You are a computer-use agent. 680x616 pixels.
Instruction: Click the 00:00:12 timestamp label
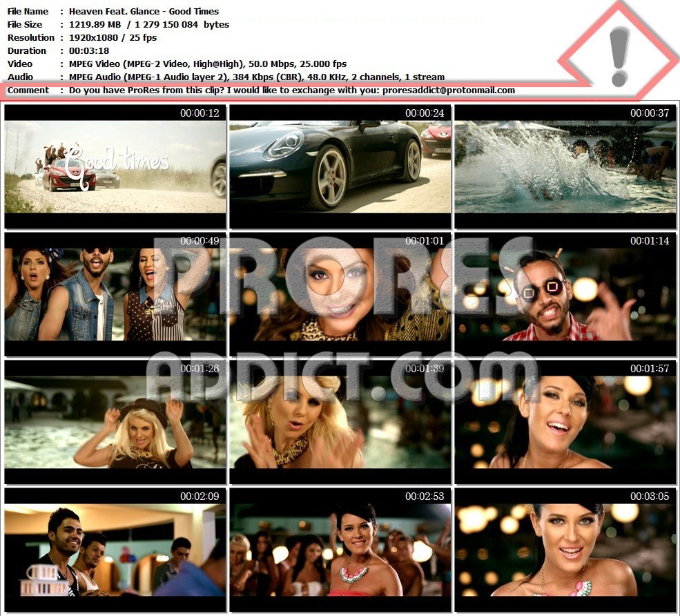pyautogui.click(x=200, y=113)
